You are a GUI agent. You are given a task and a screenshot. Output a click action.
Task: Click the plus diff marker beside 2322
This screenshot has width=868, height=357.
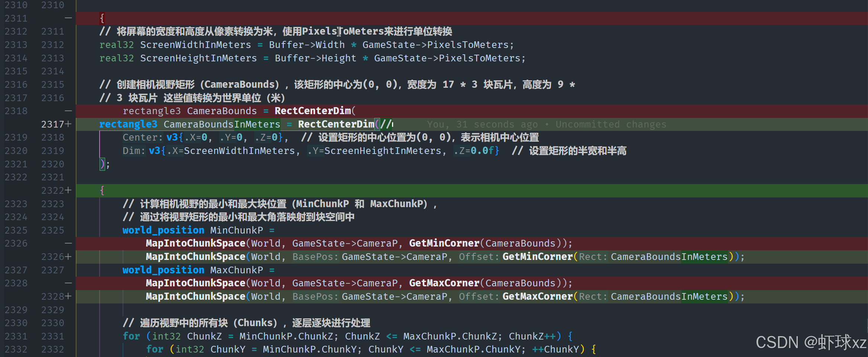[x=68, y=190]
